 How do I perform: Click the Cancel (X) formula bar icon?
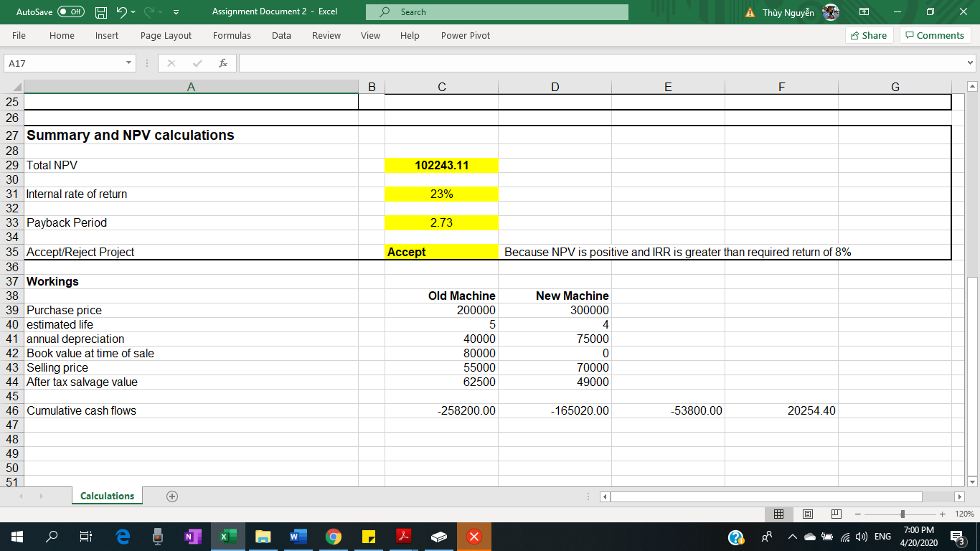pos(171,63)
